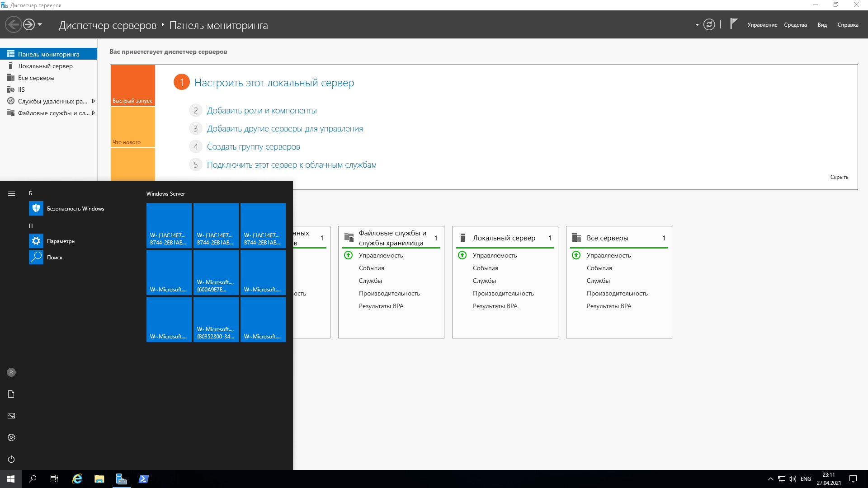The height and width of the screenshot is (488, 868).
Task: Launch Internet Explorer from the taskbar
Action: pos(77,479)
